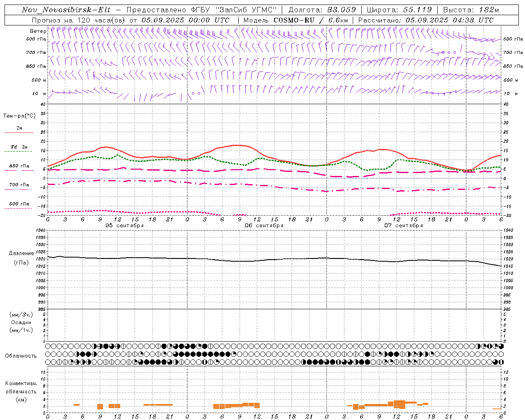Click the (мм/1ч.) precipitation unit label
This screenshot has height=420, width=525.
21,330
